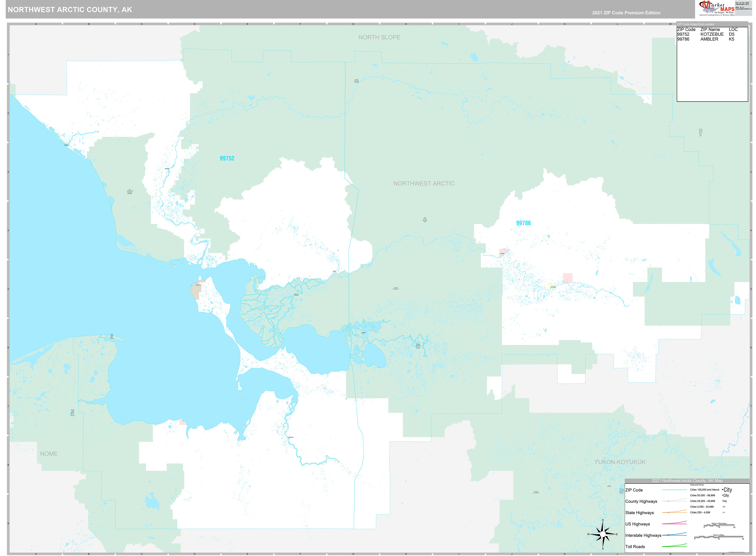The height and width of the screenshot is (556, 756).
Task: Click the pink US Highways line symbol
Action: [x=674, y=524]
